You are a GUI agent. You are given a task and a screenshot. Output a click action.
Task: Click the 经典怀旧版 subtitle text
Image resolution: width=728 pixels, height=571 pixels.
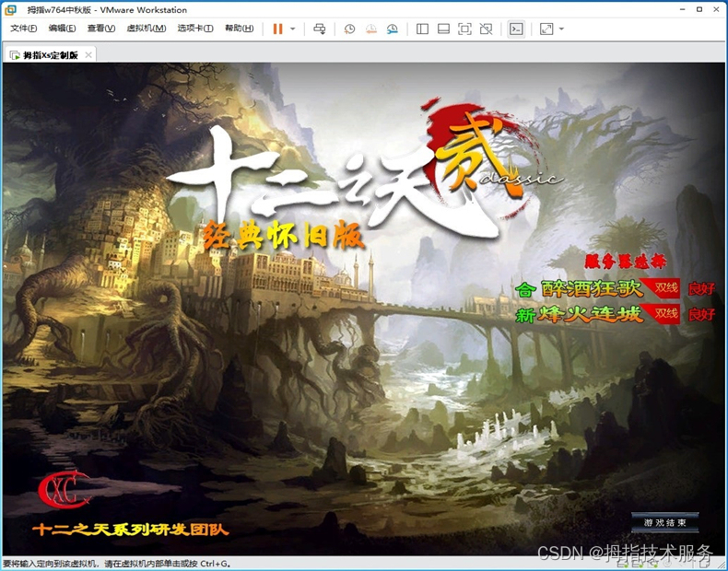283,236
